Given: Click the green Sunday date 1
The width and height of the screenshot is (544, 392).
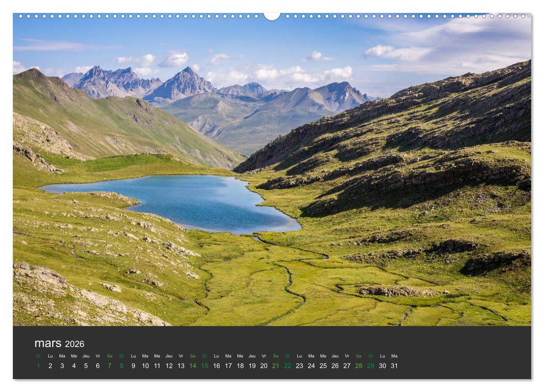Looking at the screenshot, I should click(39, 365).
